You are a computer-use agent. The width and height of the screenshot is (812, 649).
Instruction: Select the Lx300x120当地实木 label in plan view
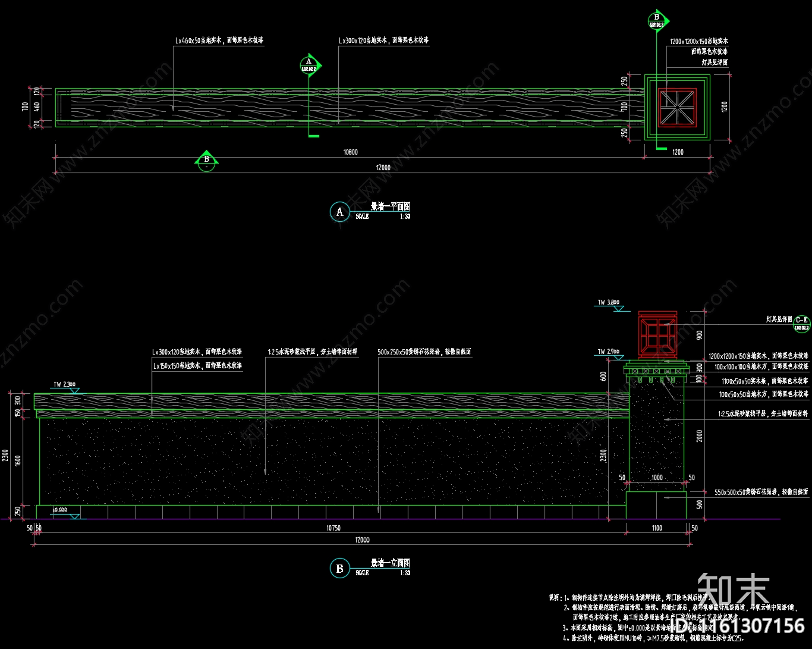[384, 40]
